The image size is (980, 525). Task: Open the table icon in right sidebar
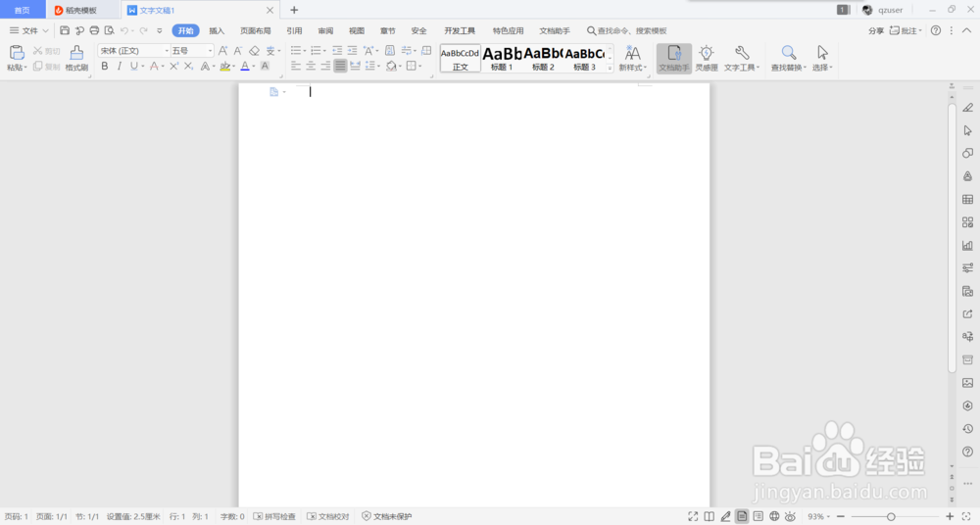967,200
